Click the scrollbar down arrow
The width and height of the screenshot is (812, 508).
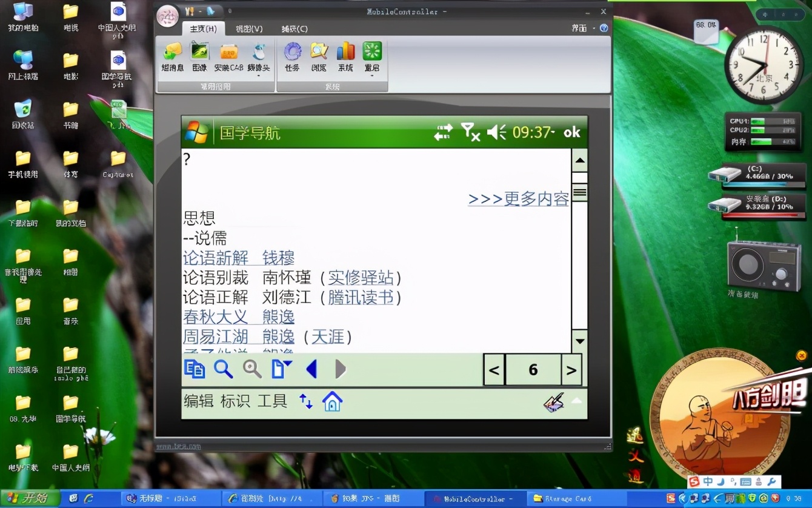click(x=580, y=341)
